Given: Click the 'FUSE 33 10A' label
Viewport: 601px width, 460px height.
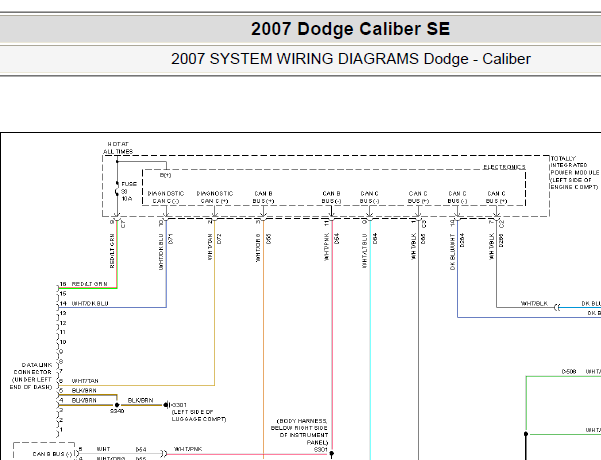Looking at the screenshot, I should point(129,191).
